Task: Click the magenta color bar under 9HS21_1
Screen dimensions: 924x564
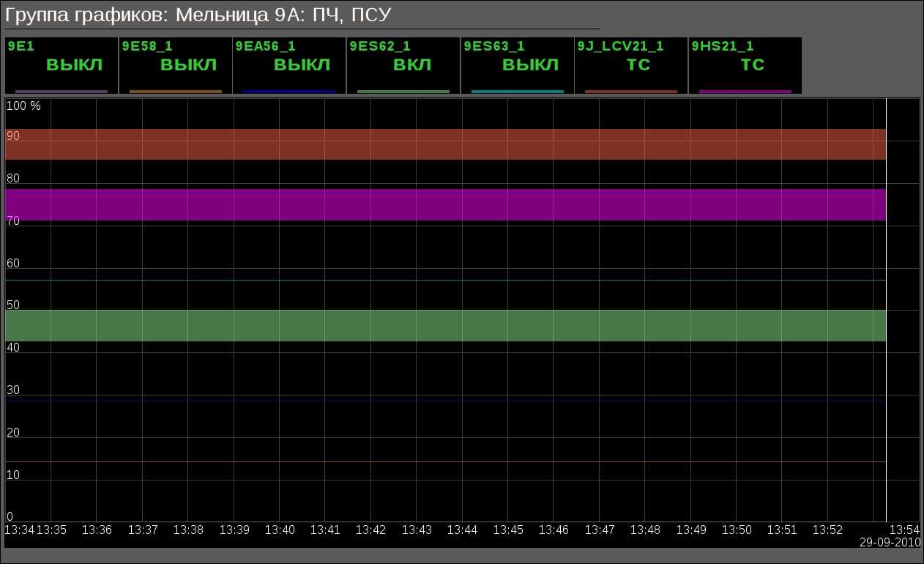Action: click(745, 92)
